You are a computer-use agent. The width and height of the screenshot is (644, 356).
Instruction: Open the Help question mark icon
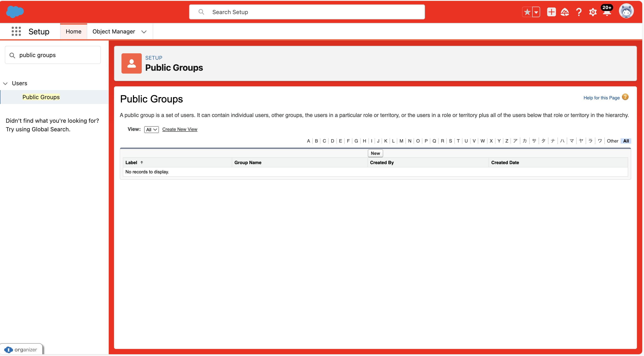579,12
